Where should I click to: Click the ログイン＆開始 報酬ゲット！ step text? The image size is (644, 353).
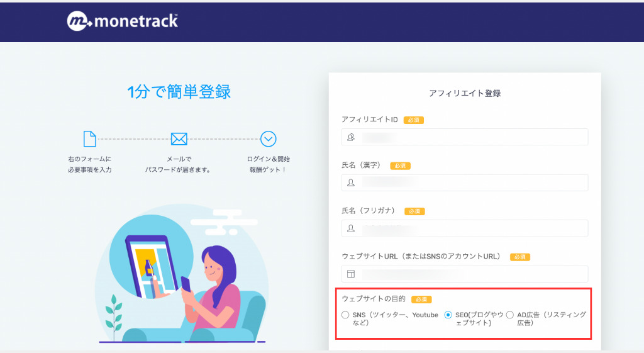pos(268,164)
